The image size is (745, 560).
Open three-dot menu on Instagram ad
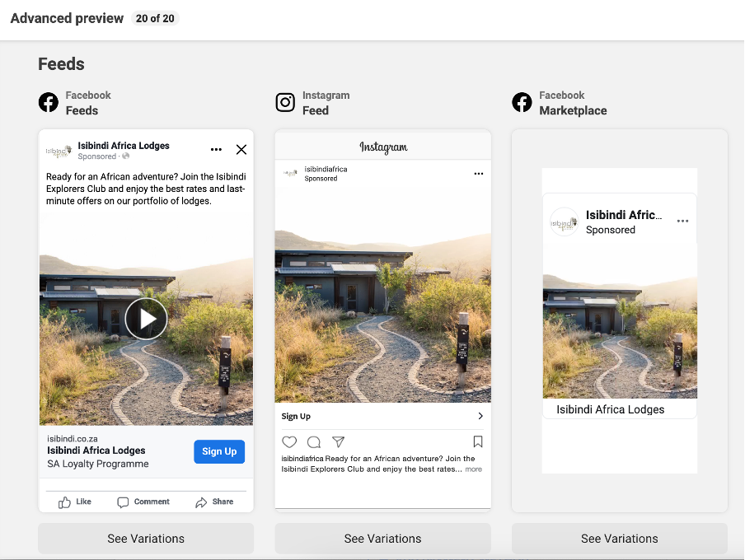click(479, 174)
